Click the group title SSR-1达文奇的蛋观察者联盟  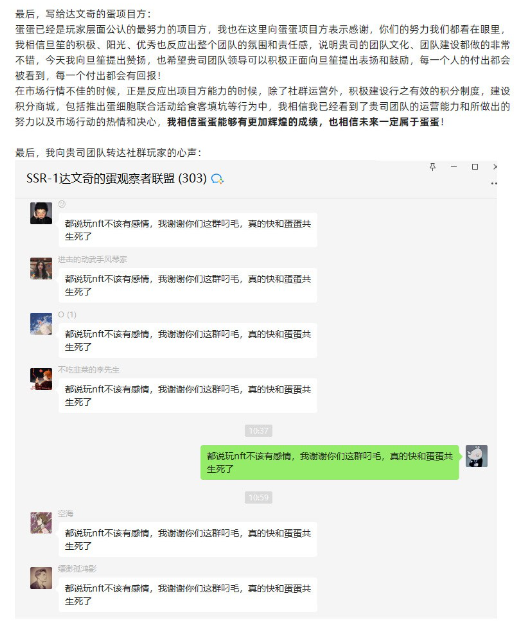click(116, 178)
